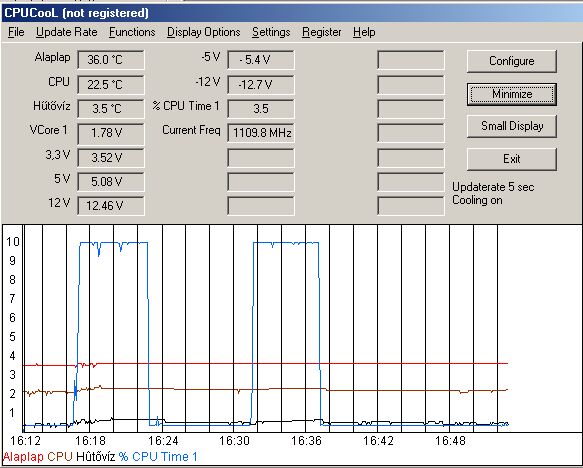Viewport: 583px width, 468px height.
Task: Click the 16:24 time axis label
Action: click(x=163, y=441)
